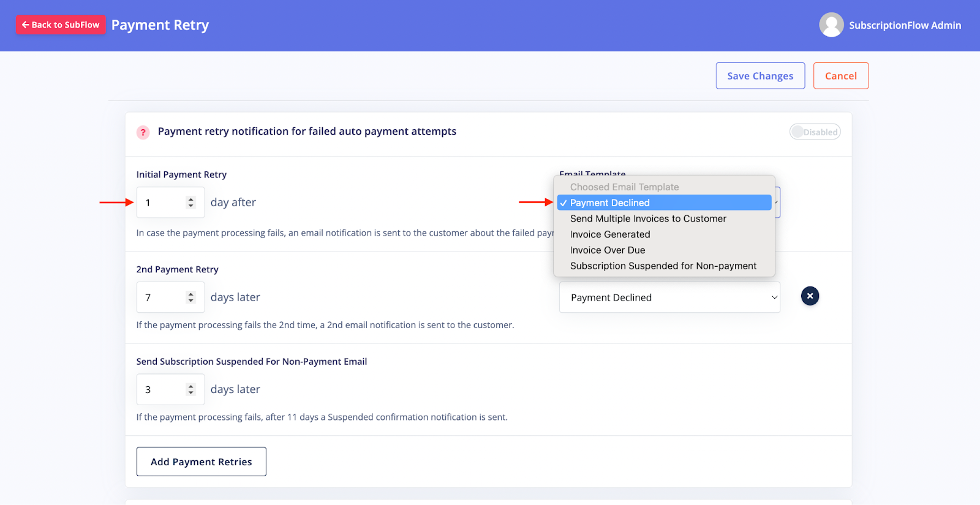Viewport: 980px width, 505px height.
Task: Click the Choosed Email Template placeholder option
Action: (x=664, y=187)
